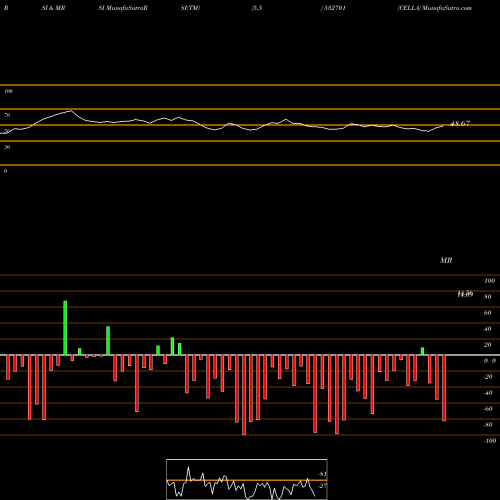Click the overlapping 14.09 value label in MR panel
500x500 pixels.
click(x=465, y=294)
